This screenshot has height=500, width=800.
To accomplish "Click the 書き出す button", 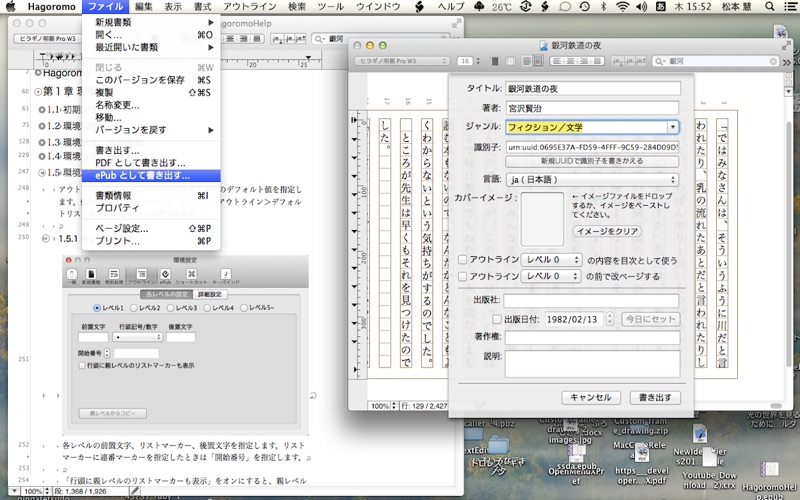I will click(655, 397).
